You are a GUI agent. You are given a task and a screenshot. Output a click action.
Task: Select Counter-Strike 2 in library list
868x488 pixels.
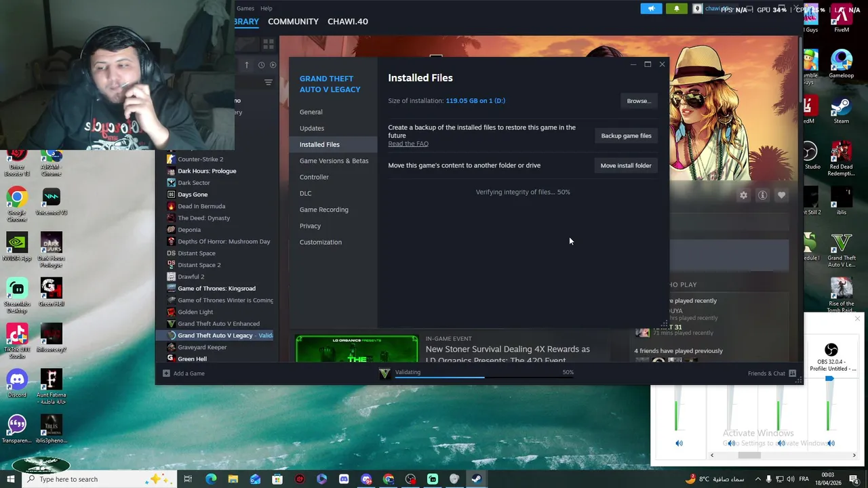[200, 159]
